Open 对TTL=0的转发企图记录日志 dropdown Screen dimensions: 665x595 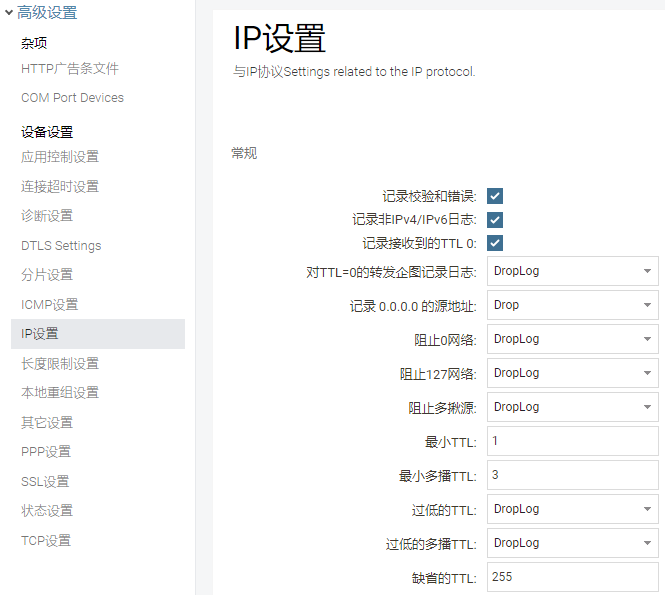pos(573,271)
